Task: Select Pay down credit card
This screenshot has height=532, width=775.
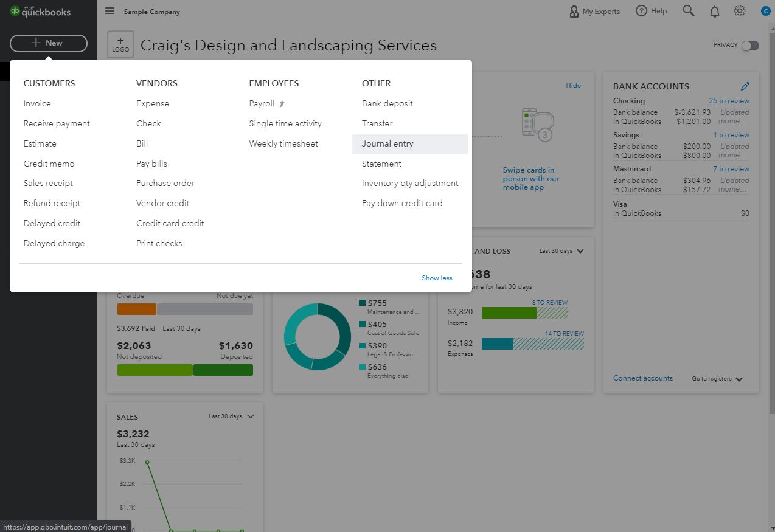Action: point(402,203)
